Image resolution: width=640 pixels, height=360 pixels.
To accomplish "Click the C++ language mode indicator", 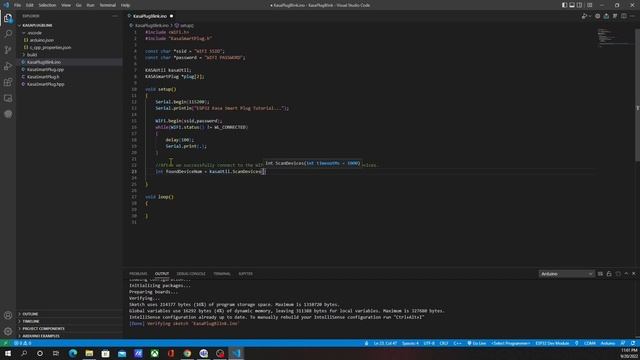I will (x=458, y=343).
